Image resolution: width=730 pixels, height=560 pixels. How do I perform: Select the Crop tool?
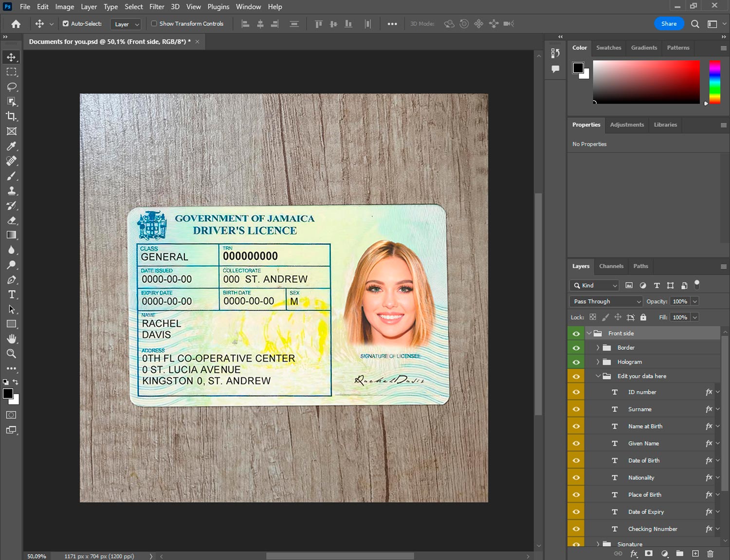click(11, 116)
